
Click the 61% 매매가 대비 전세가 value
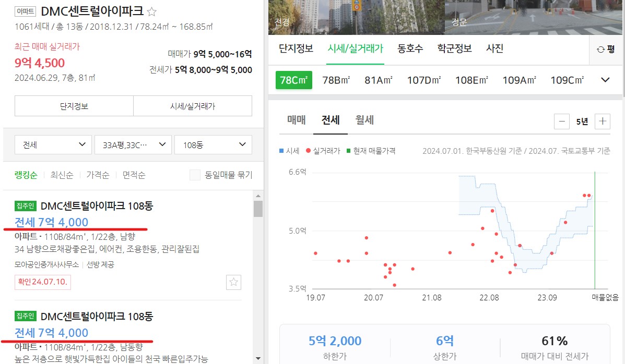555,341
